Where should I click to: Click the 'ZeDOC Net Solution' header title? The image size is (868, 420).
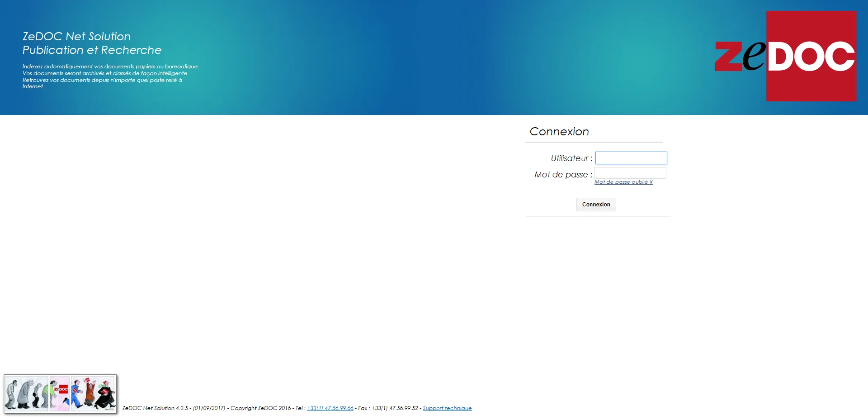[77, 36]
